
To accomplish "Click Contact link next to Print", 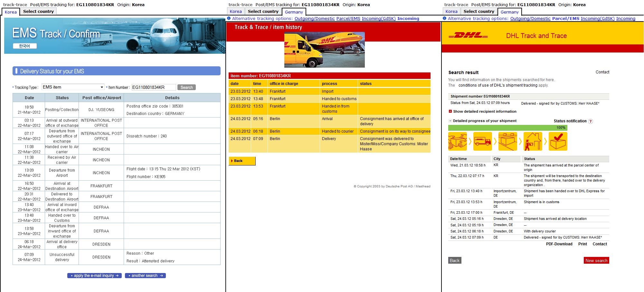I will [600, 244].
